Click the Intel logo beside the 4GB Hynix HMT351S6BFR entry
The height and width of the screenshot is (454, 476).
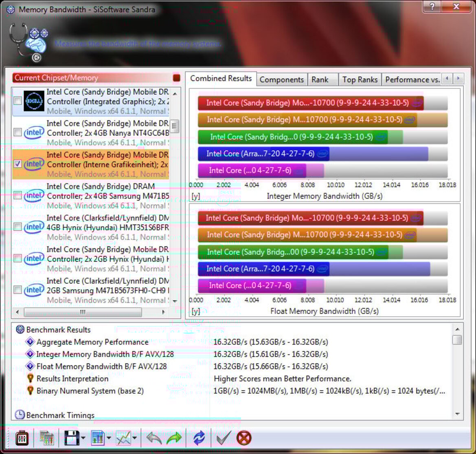(34, 227)
